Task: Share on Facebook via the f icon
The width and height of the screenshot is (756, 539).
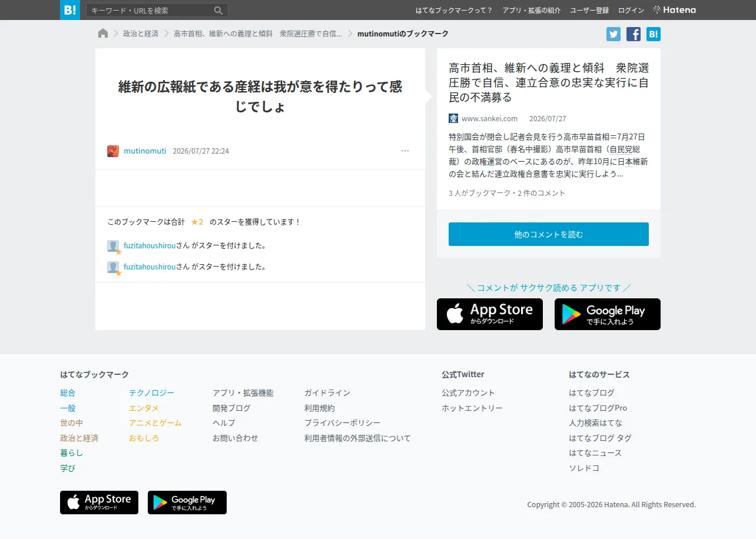Action: pyautogui.click(x=634, y=34)
